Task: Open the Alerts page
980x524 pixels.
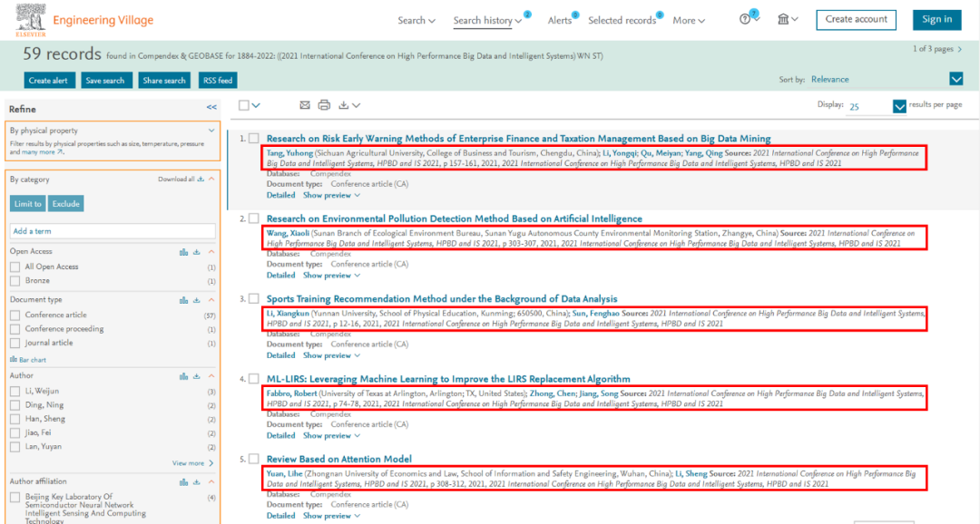Action: point(559,21)
